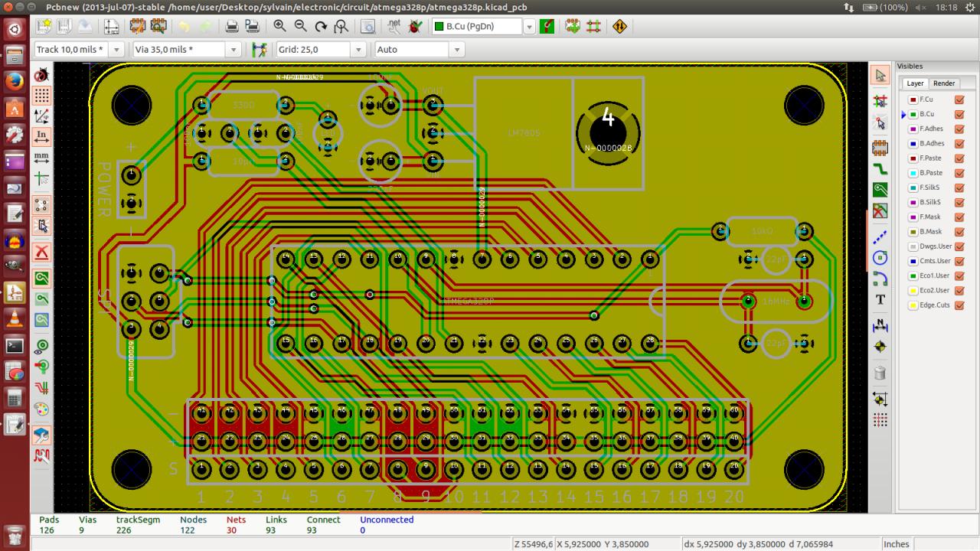This screenshot has height=551, width=980.
Task: Open Firefox from the Ubuntu launcher
Action: [x=15, y=81]
